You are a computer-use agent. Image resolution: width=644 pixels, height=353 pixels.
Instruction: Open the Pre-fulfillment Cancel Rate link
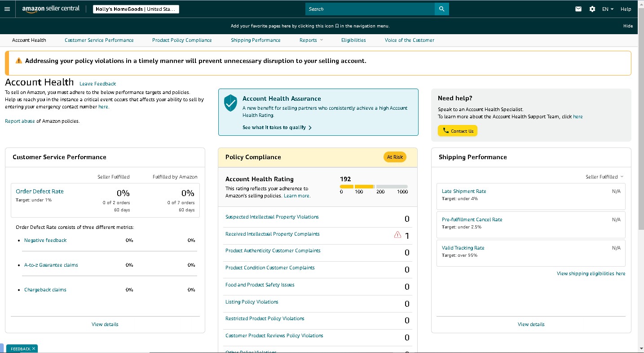[x=472, y=219]
